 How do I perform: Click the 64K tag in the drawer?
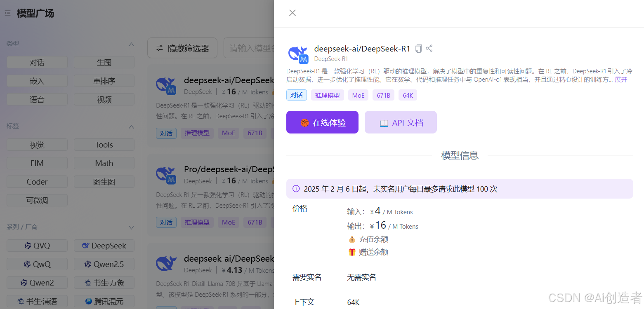click(x=408, y=95)
